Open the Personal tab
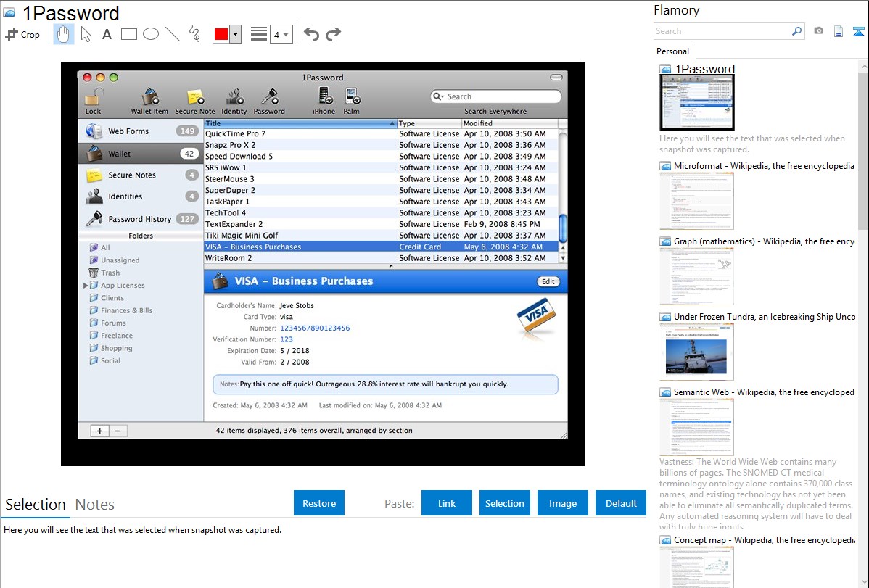The height and width of the screenshot is (588, 869). (x=672, y=51)
